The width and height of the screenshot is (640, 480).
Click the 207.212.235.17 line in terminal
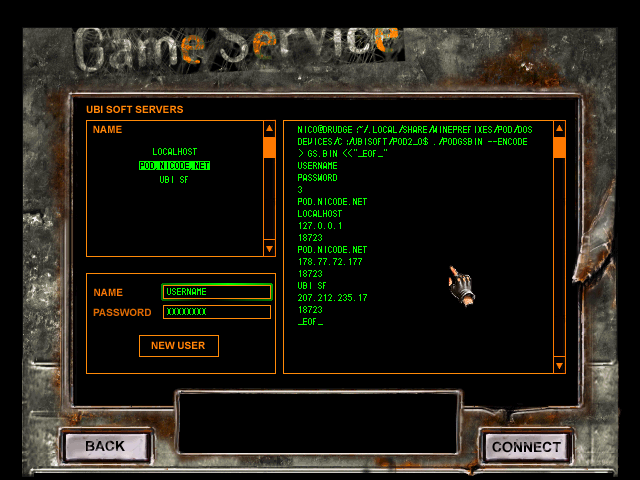tap(332, 298)
